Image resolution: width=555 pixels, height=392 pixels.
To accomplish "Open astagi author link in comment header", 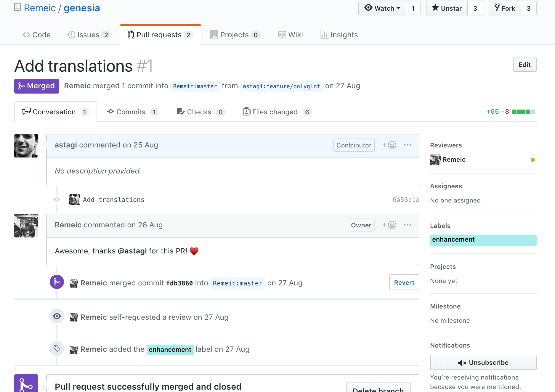I will pos(66,145).
